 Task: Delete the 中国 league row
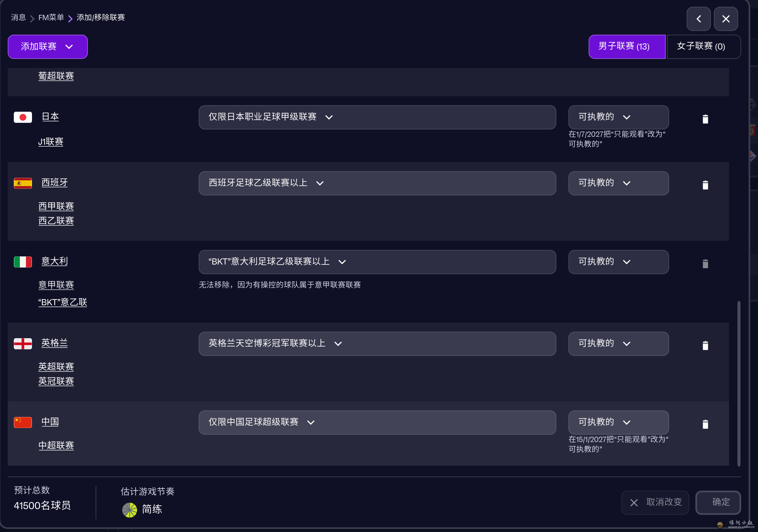[705, 424]
